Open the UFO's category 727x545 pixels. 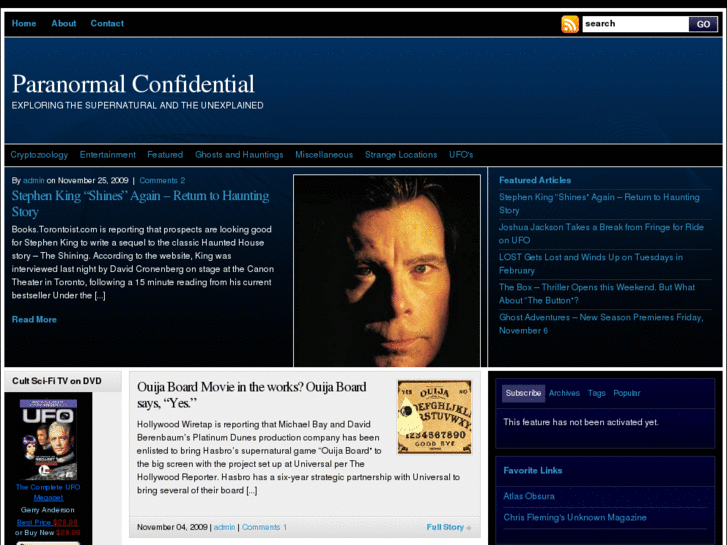(461, 155)
